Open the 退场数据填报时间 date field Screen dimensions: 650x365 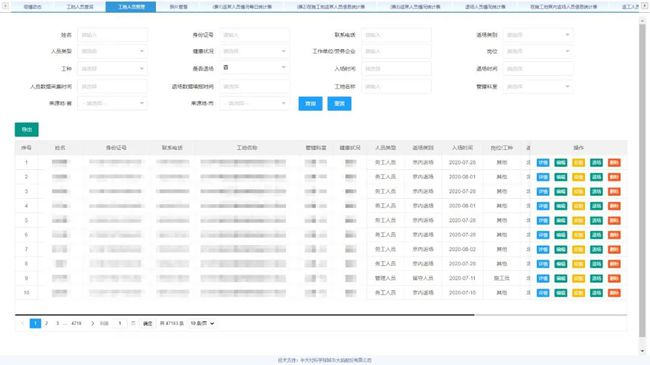(254, 86)
